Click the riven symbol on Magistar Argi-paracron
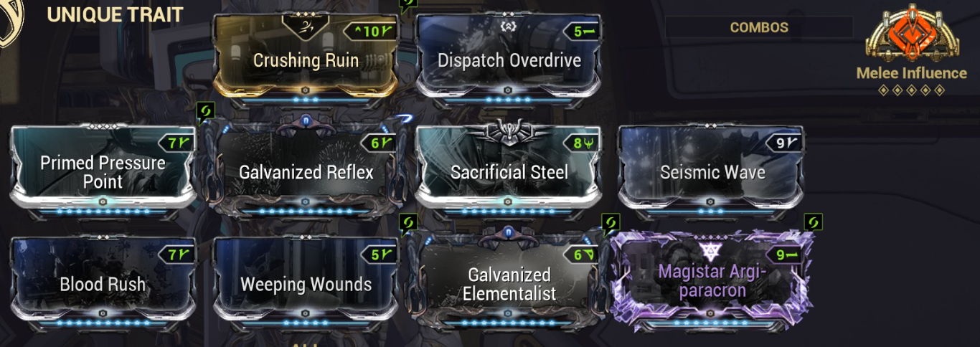Viewport: 980px width, 347px height. (x=712, y=250)
